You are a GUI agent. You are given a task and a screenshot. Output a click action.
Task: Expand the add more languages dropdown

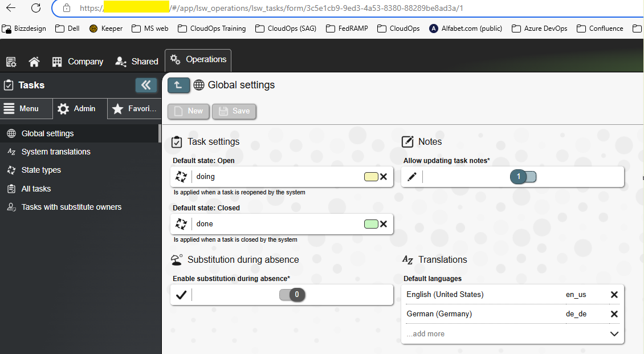coord(614,334)
